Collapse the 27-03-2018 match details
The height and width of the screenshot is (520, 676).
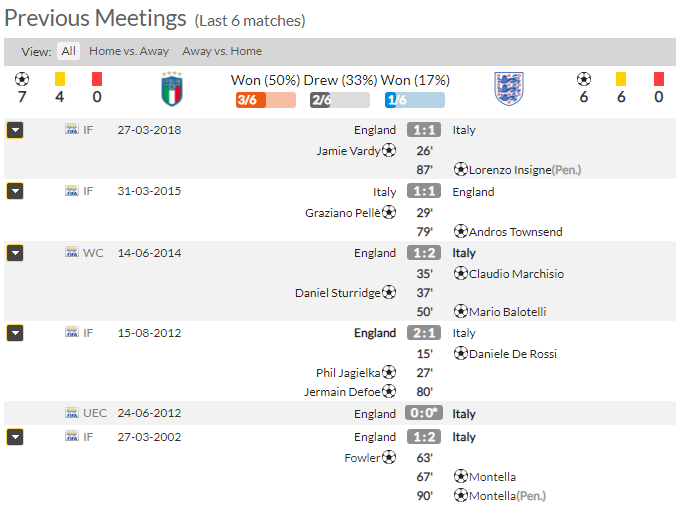[x=15, y=130]
